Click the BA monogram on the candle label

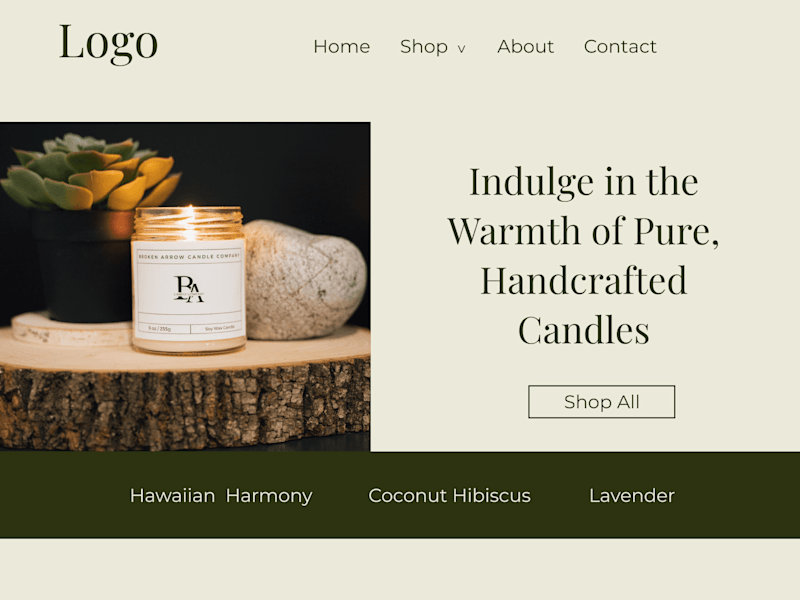tap(189, 289)
